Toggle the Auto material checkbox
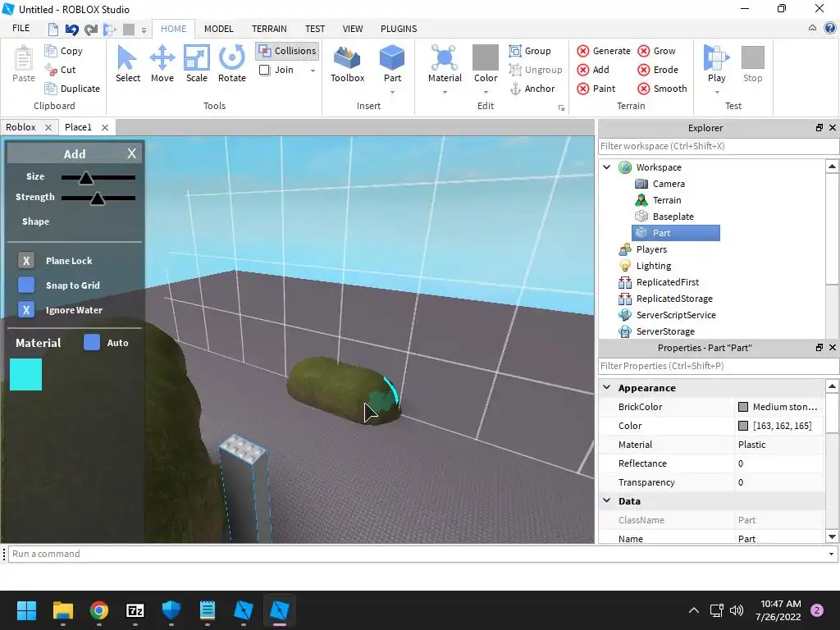840x630 pixels. pos(92,342)
